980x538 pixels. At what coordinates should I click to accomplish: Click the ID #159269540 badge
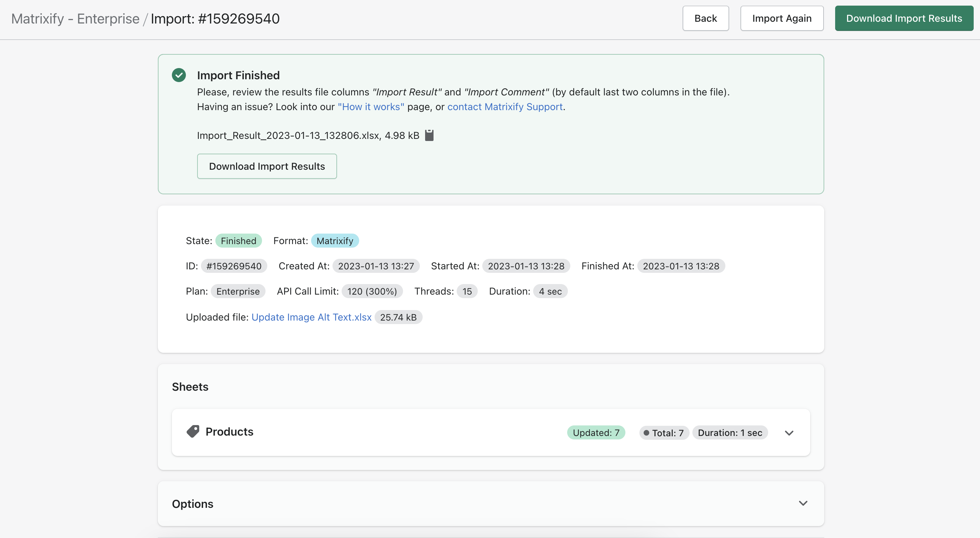click(x=234, y=266)
